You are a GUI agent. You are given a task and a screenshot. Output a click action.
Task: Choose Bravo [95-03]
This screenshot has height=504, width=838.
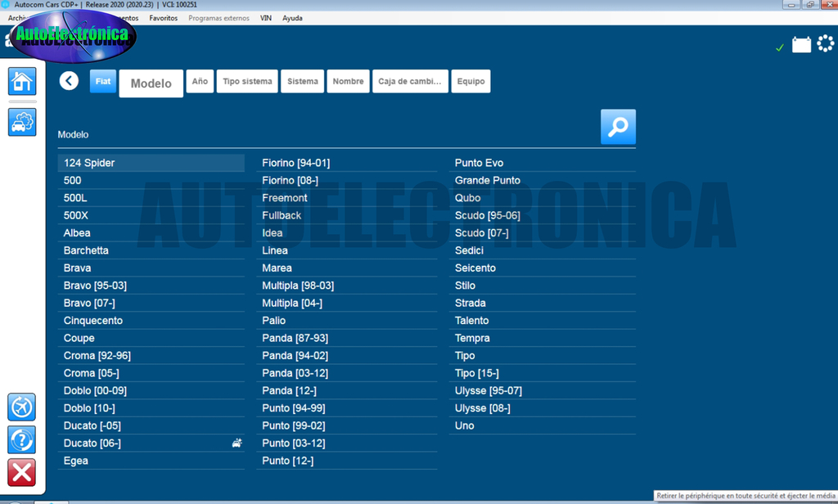(151, 286)
